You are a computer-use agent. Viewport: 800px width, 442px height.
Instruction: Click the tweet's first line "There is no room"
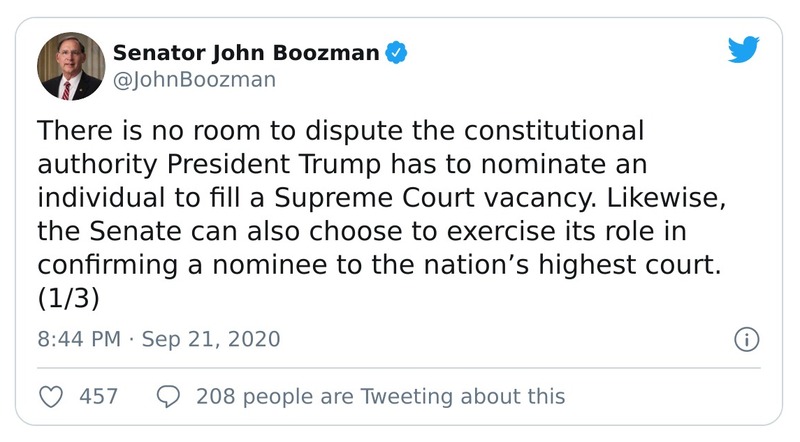[122, 132]
